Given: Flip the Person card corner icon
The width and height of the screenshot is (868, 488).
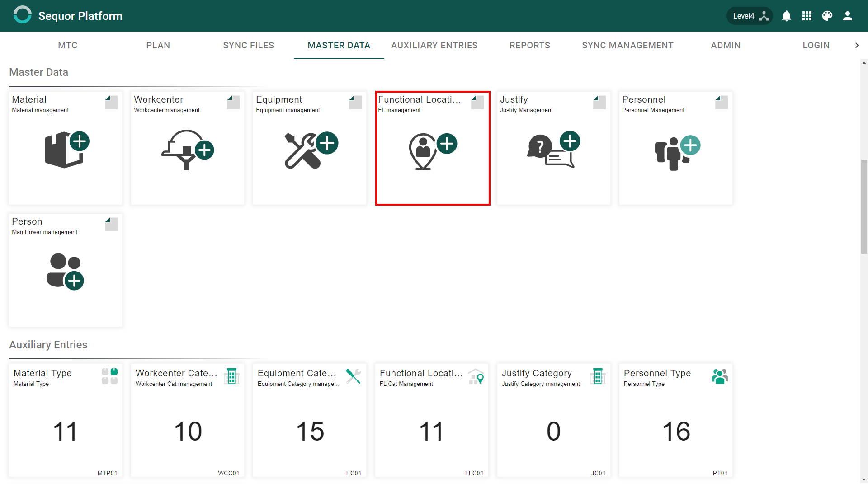Looking at the screenshot, I should click(x=111, y=224).
